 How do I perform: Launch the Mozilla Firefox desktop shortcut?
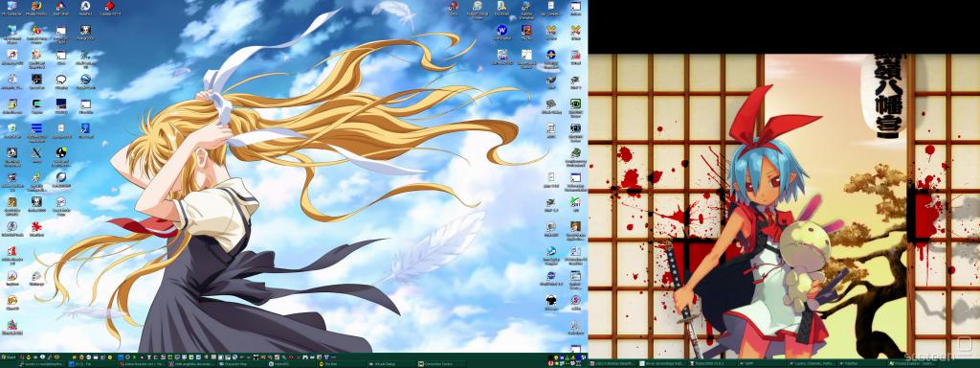click(36, 7)
